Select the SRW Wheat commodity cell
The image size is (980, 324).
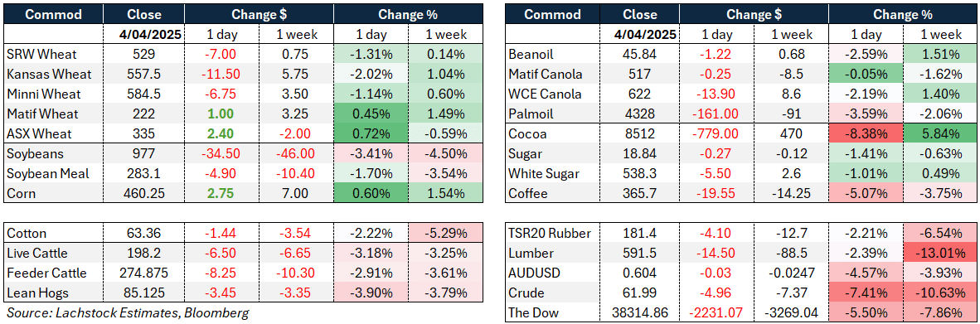54,54
